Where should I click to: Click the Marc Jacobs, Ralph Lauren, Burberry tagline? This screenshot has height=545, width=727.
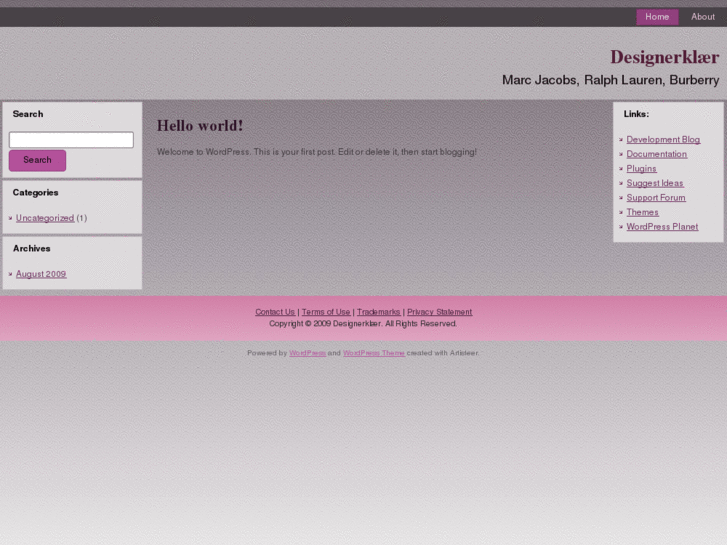[611, 80]
